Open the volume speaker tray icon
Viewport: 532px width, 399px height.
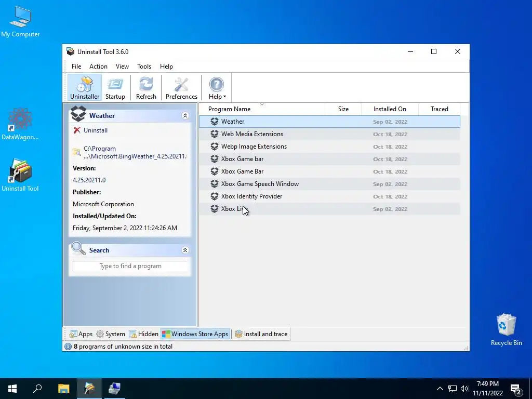pyautogui.click(x=464, y=389)
